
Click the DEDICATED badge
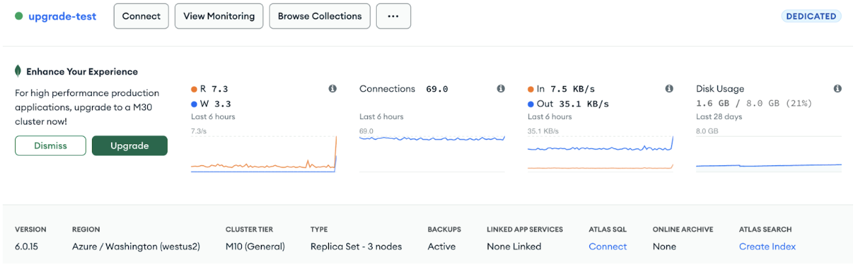pos(811,16)
